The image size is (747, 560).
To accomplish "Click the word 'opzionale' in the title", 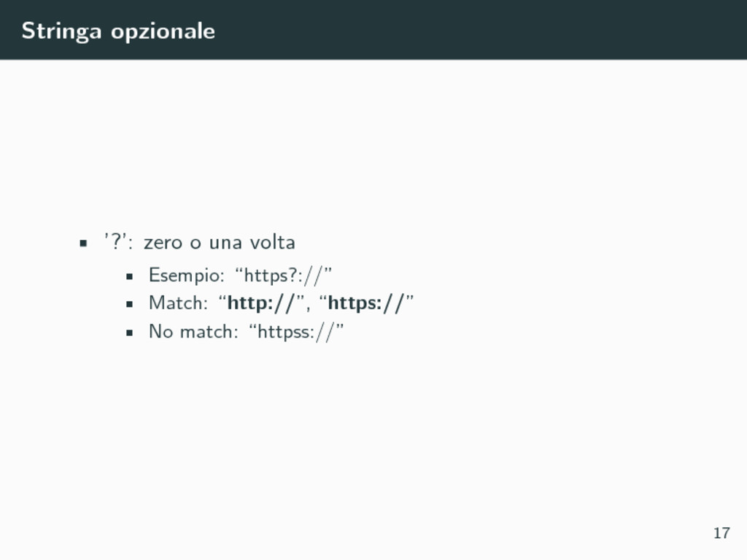I will (163, 32).
